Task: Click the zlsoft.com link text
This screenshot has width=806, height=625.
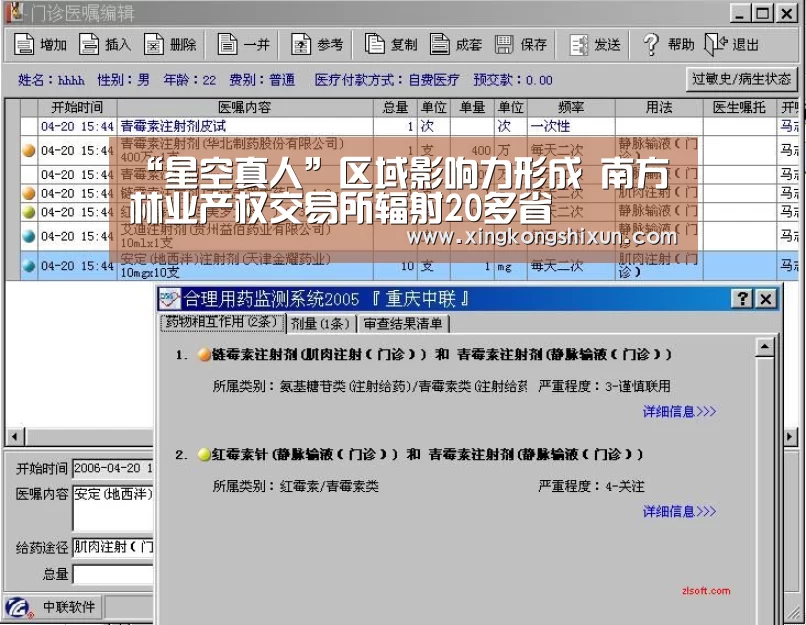Action: point(705,591)
